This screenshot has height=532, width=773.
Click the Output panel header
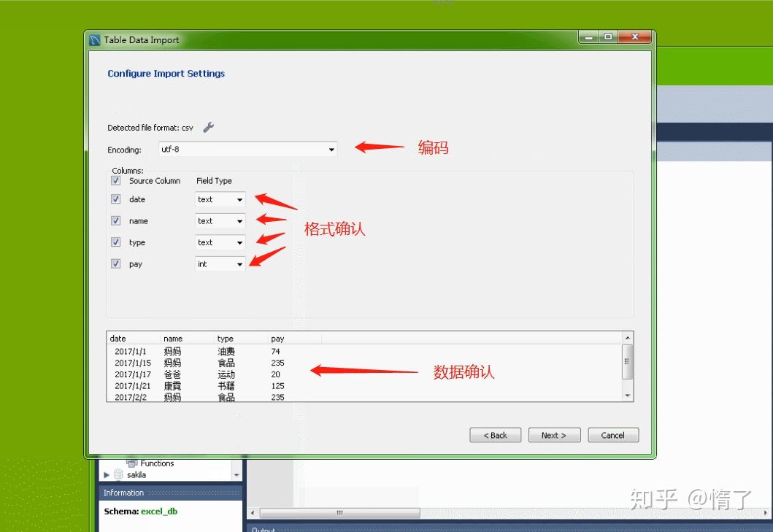(509, 528)
